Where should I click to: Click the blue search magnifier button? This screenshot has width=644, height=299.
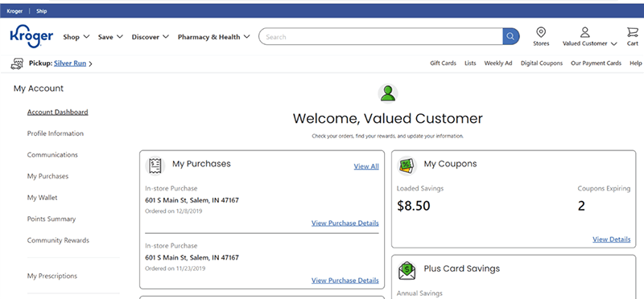(511, 36)
